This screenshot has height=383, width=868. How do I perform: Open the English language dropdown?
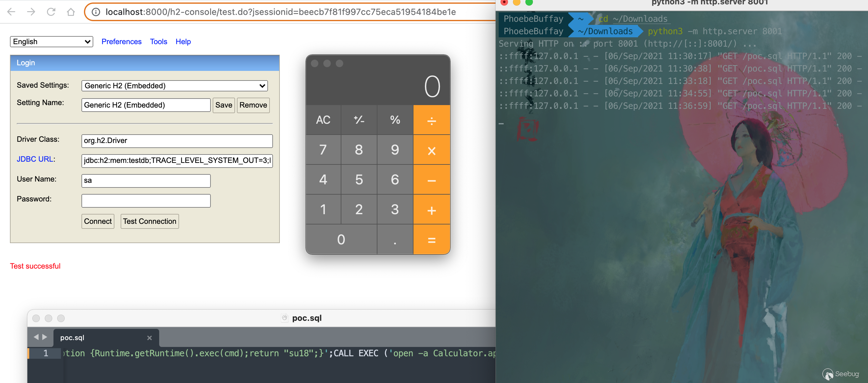click(x=51, y=41)
